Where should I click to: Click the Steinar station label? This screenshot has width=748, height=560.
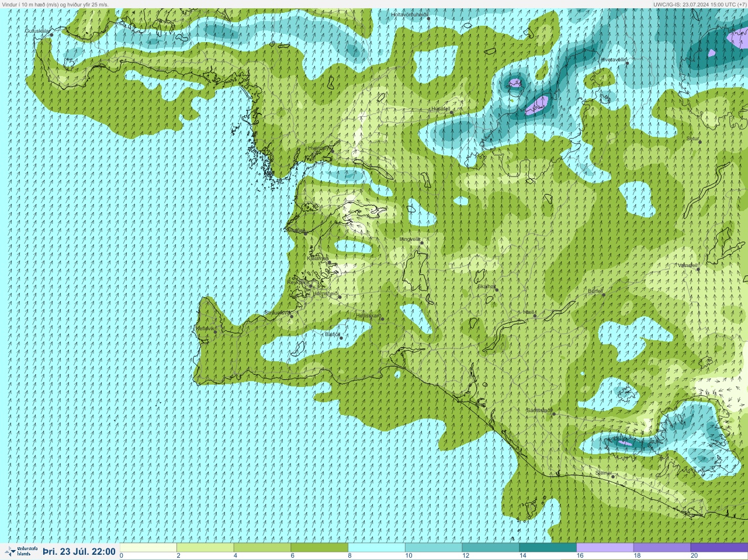pos(604,473)
